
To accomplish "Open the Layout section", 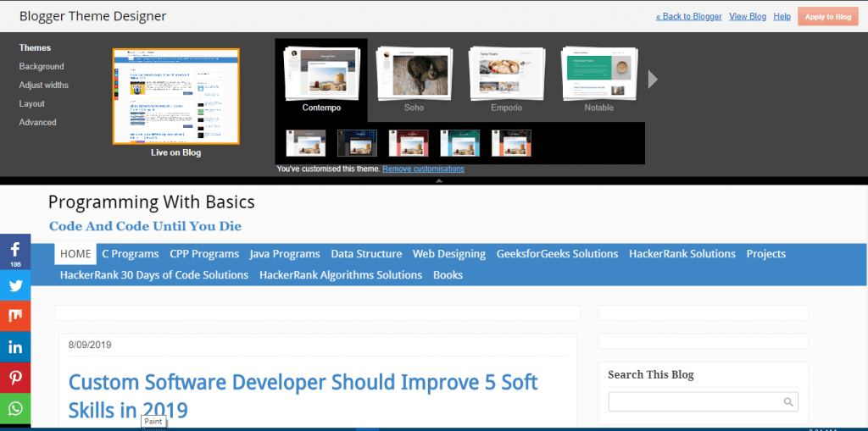I will [31, 103].
